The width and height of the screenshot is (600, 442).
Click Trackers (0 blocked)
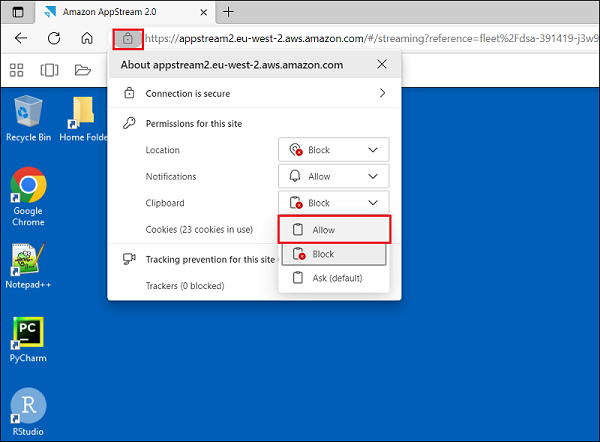[185, 286]
